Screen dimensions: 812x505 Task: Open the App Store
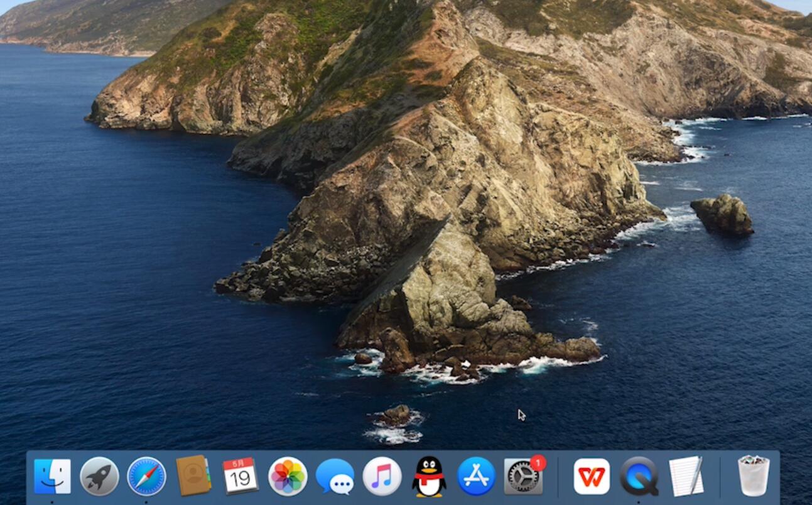tap(476, 476)
